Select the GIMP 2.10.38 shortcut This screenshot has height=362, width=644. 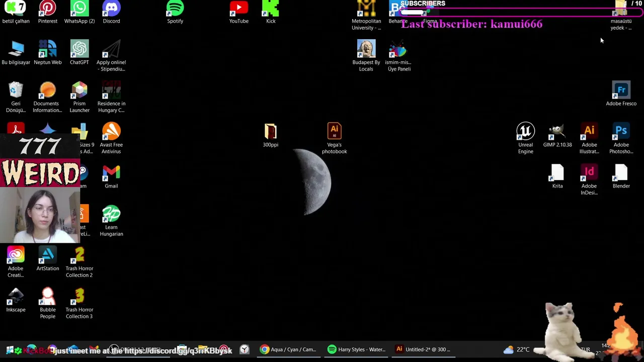tap(557, 135)
